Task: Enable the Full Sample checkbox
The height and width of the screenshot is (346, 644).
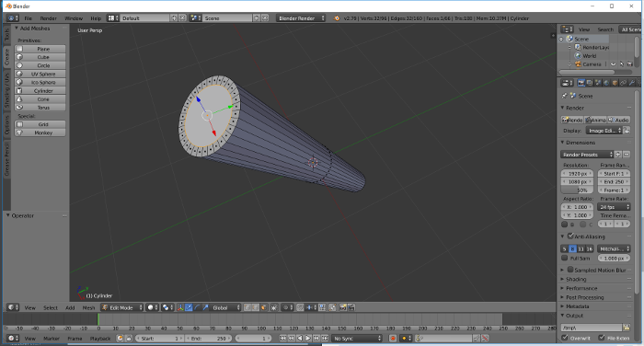Action: [x=564, y=258]
